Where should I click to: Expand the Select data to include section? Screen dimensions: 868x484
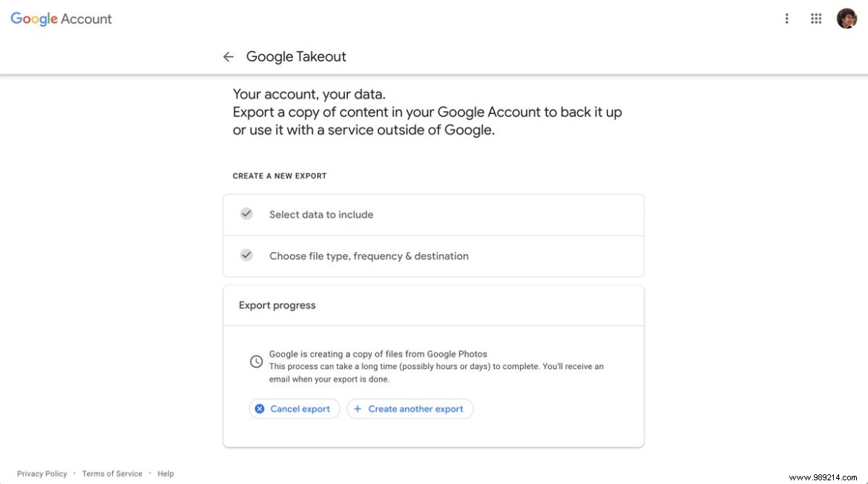click(x=321, y=214)
